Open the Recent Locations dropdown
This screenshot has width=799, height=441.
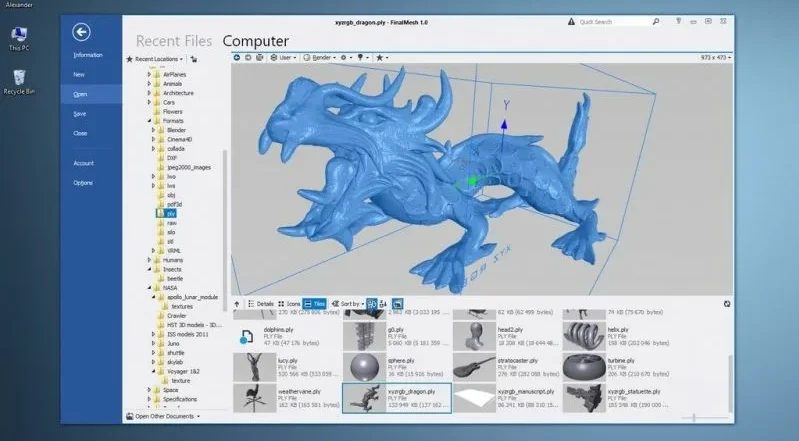(x=154, y=59)
